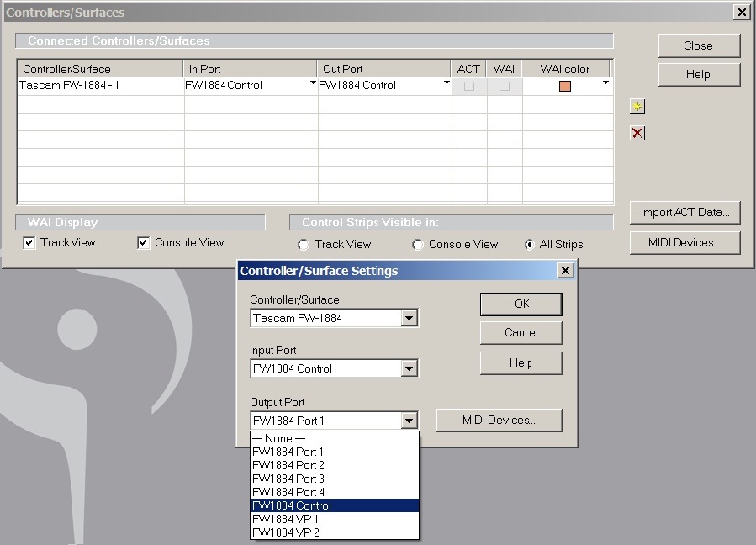Choose FW1884 Port 2 in the list
756x545 pixels.
coord(335,465)
